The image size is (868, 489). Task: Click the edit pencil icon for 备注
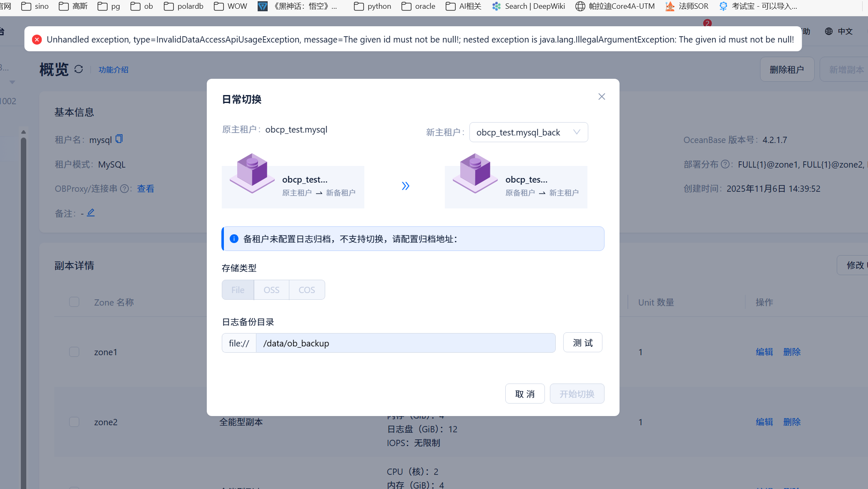(91, 213)
